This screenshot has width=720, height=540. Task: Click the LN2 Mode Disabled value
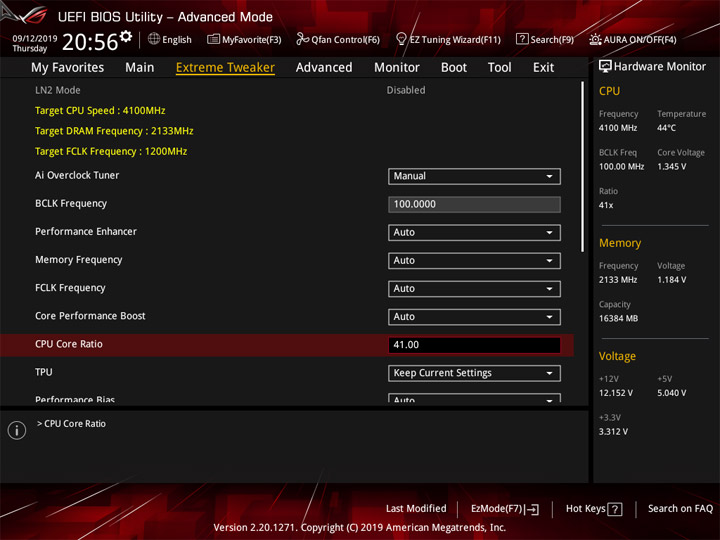[x=406, y=90]
